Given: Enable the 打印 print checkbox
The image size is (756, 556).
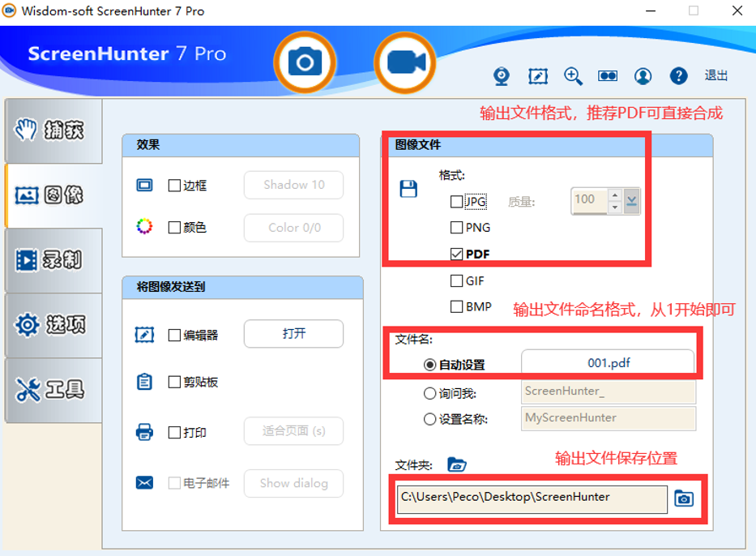Looking at the screenshot, I should [x=174, y=432].
